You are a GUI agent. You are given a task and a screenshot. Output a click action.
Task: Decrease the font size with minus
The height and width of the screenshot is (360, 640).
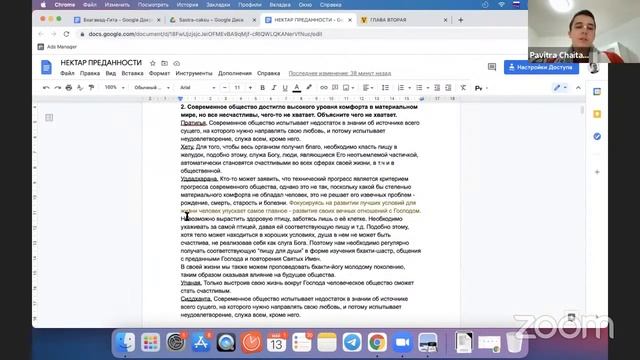coord(224,88)
